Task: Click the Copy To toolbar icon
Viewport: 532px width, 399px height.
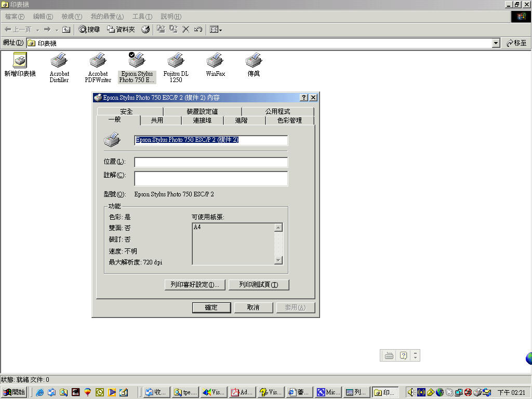Action: [x=174, y=30]
